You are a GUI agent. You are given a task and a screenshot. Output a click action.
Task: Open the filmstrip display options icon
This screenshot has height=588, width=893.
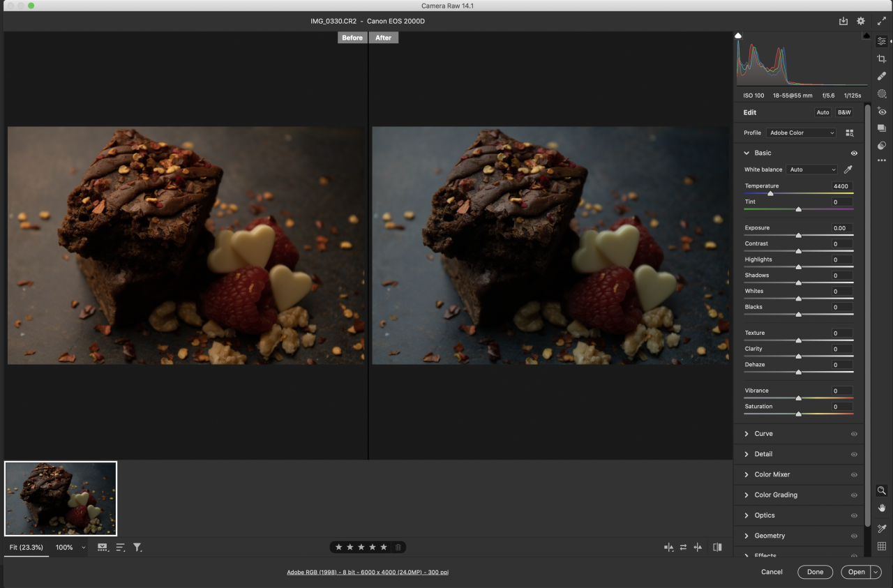point(103,548)
